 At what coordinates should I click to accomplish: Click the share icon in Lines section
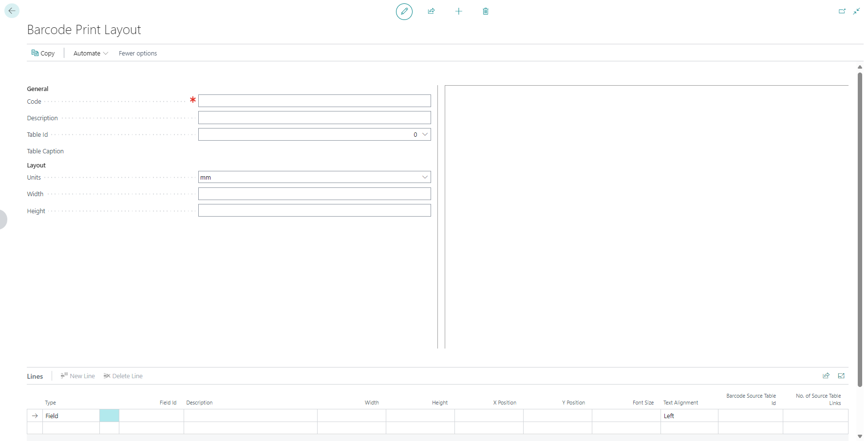point(826,376)
